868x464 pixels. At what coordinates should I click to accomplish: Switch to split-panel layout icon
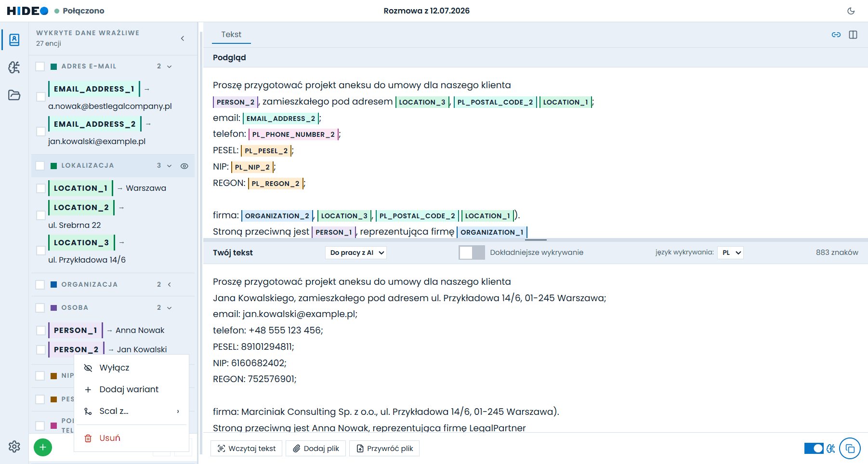click(853, 35)
